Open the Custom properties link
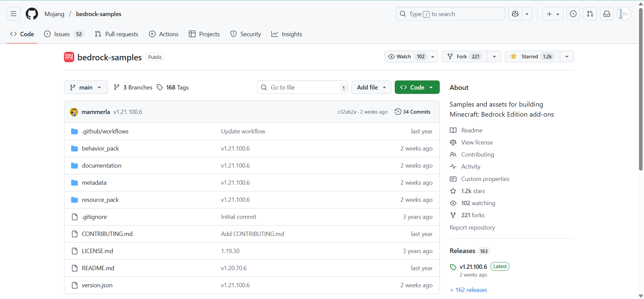Image resolution: width=644 pixels, height=299 pixels. [485, 179]
